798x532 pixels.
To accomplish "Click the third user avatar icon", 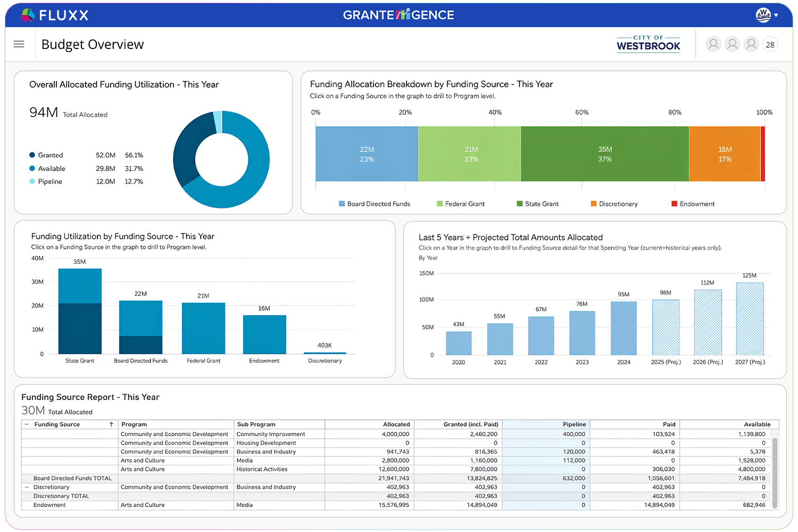I will tap(751, 44).
